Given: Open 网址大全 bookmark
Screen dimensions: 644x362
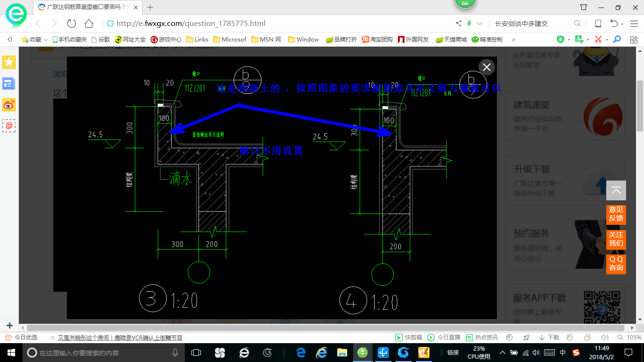Looking at the screenshot, I should click(131, 40).
